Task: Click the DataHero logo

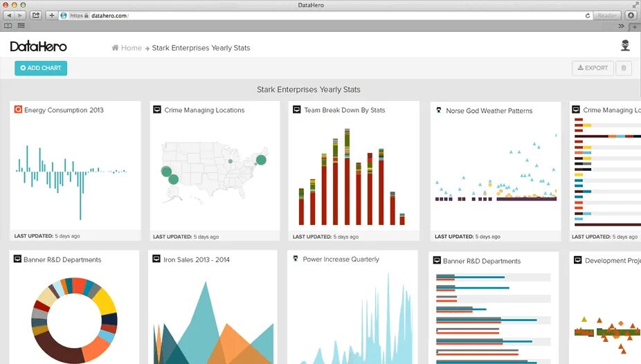Action: (38, 46)
